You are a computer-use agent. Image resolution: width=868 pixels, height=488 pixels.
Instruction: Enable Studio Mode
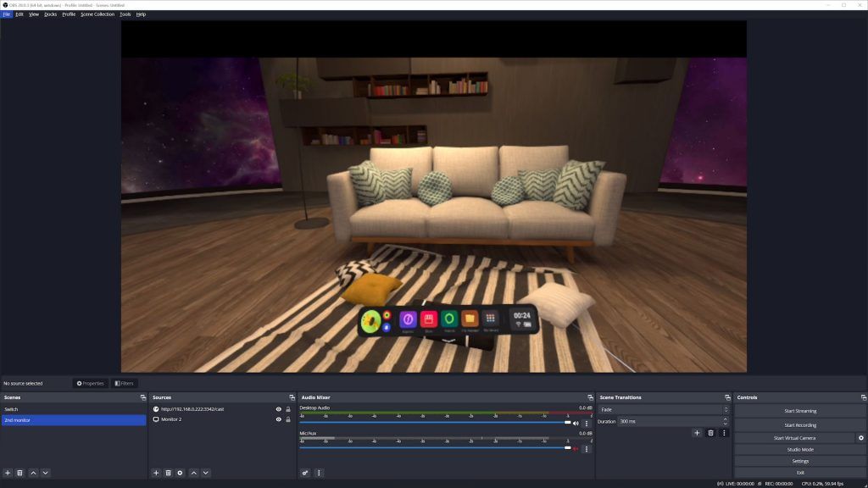(x=800, y=450)
